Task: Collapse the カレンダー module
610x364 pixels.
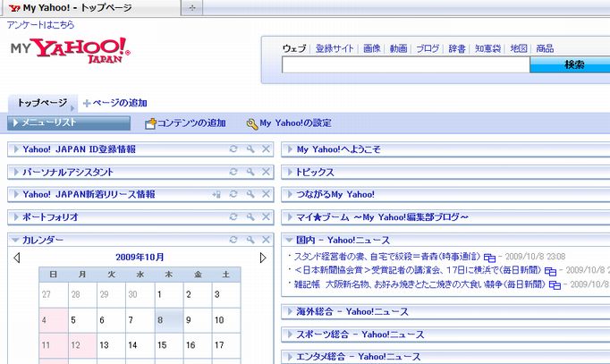Action: tap(15, 240)
